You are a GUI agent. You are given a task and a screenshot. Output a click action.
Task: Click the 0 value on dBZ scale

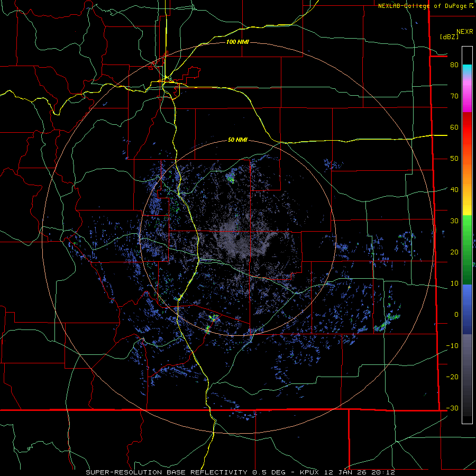pyautogui.click(x=456, y=315)
